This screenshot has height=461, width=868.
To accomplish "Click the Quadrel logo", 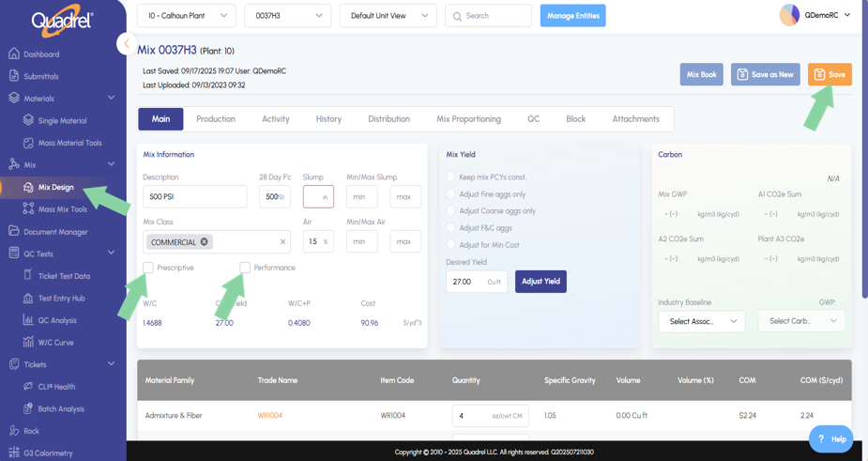I will point(63,22).
